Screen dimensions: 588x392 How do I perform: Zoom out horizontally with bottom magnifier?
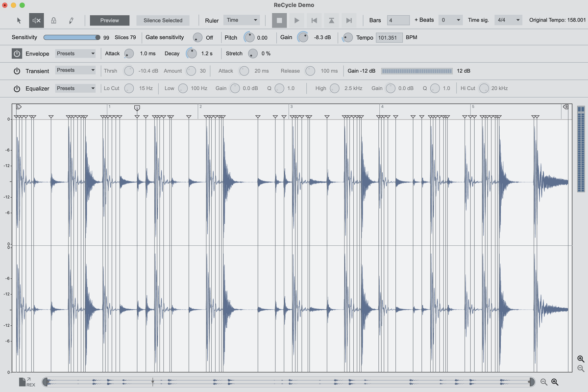click(x=544, y=382)
